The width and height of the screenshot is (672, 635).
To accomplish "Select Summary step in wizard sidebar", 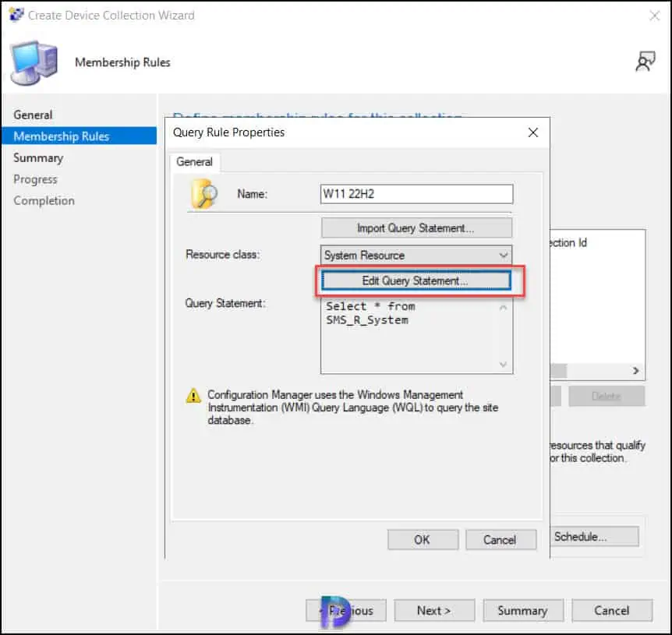I will point(38,157).
